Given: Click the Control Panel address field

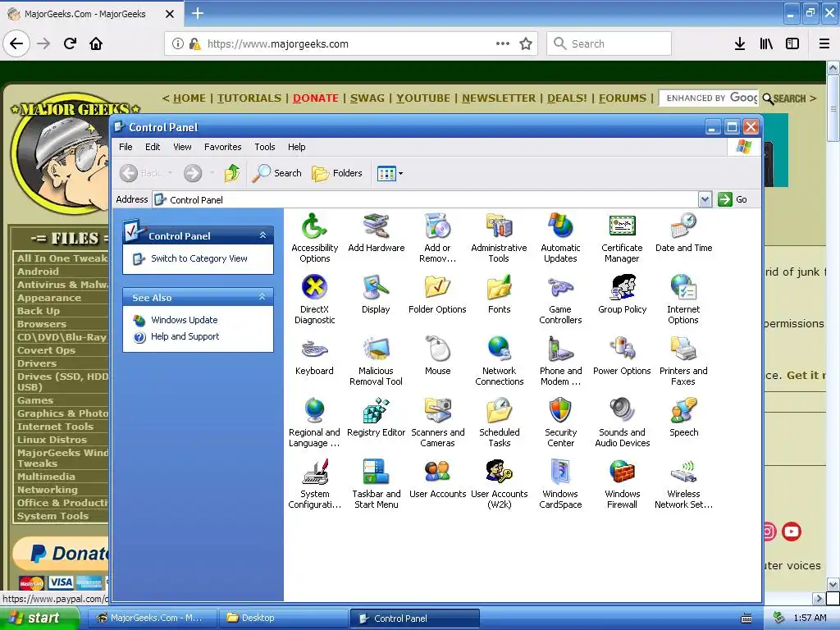Looking at the screenshot, I should [426, 200].
